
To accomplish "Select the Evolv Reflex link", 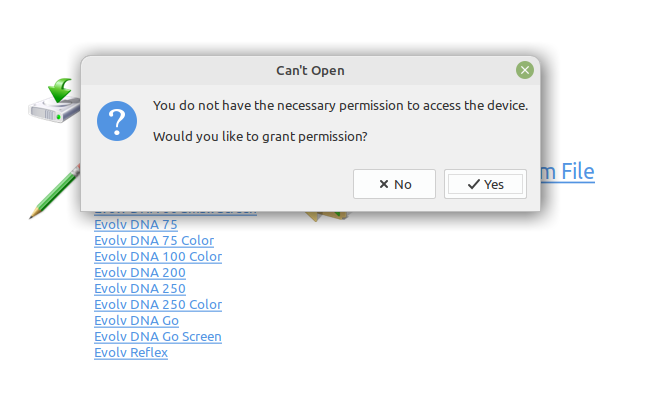I will pyautogui.click(x=131, y=353).
